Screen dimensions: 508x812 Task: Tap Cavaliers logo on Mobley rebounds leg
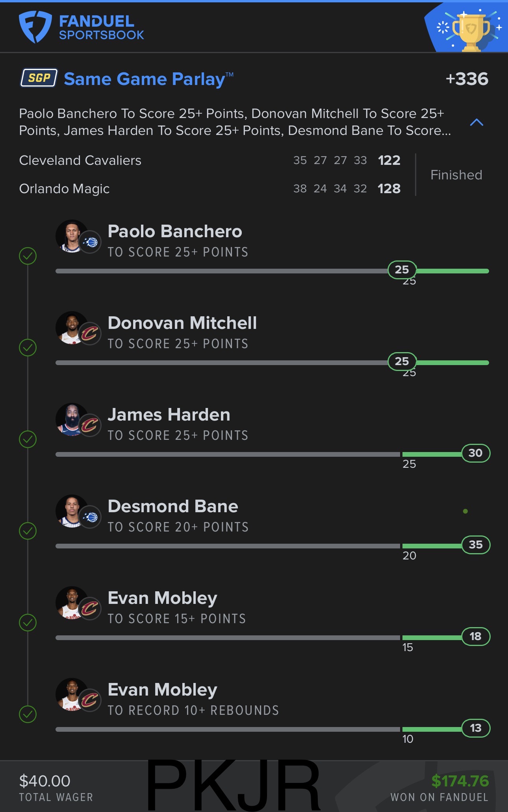[x=90, y=700]
